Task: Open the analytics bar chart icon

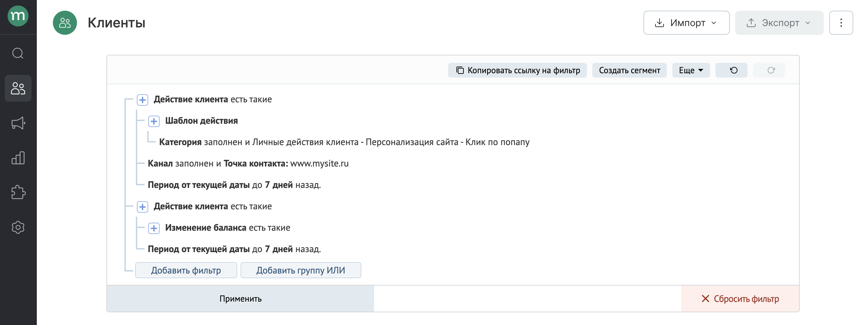Action: (18, 158)
